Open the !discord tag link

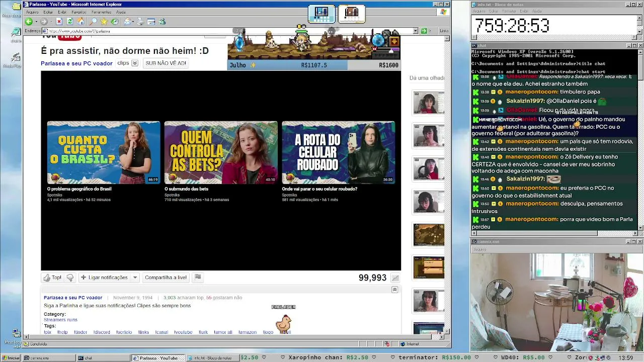102,332
